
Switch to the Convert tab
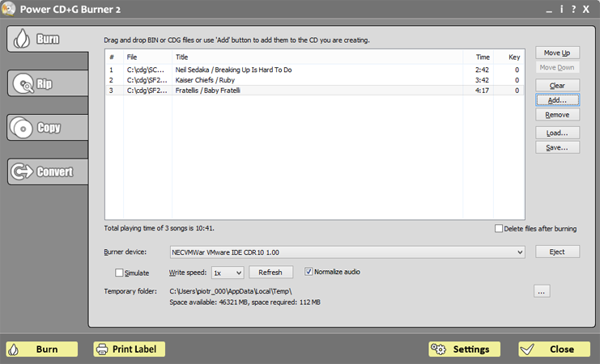click(x=48, y=171)
